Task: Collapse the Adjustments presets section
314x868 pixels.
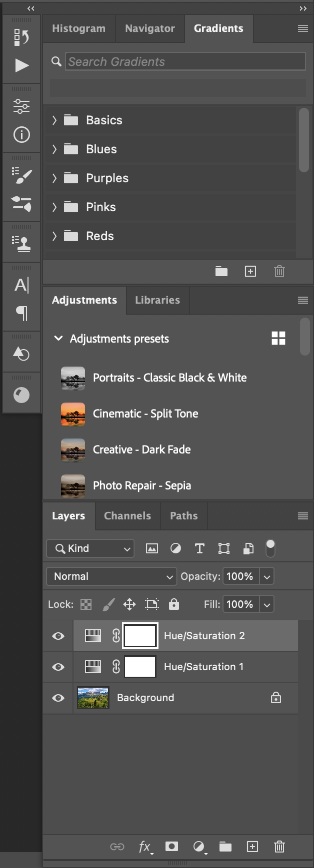Action: point(58,339)
